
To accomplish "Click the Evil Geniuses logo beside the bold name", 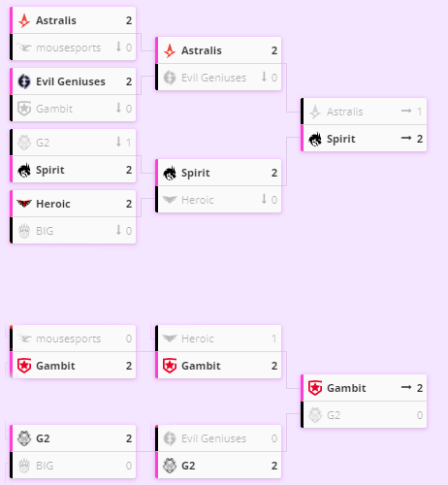I will point(24,81).
